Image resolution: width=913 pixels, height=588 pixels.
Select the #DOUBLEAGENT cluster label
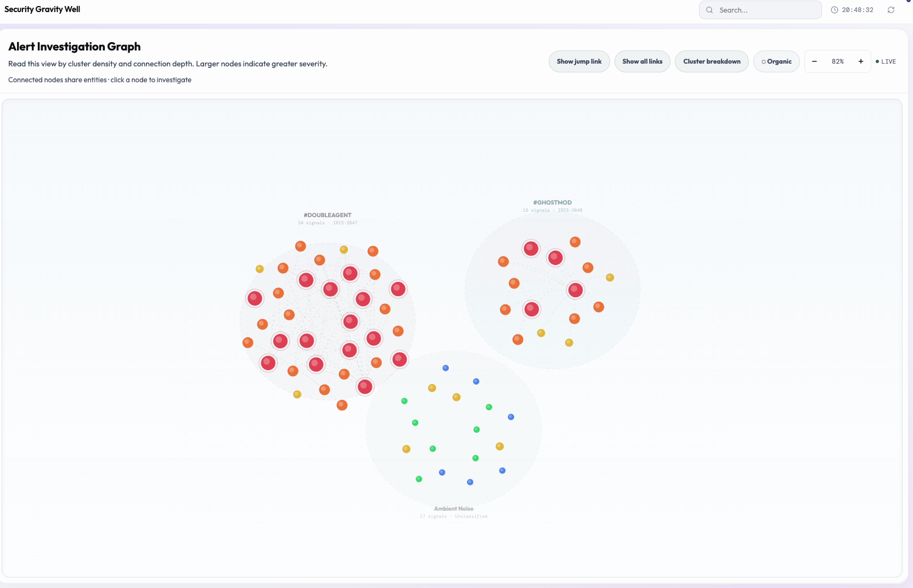point(328,215)
